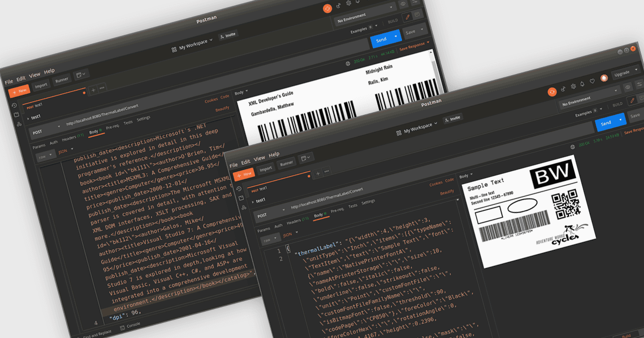Click the new-window icon in the back window's toolbar
Screen dimensions: 644x338
(81, 74)
